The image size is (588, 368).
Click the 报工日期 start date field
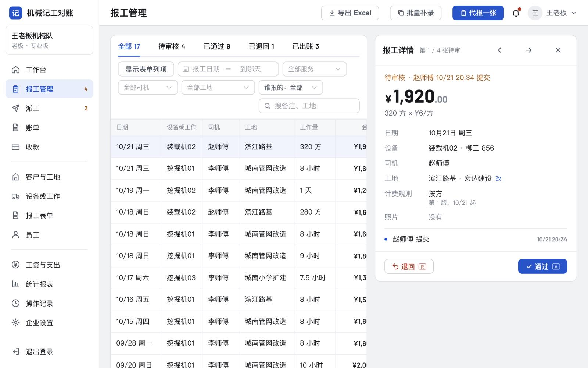[206, 69]
